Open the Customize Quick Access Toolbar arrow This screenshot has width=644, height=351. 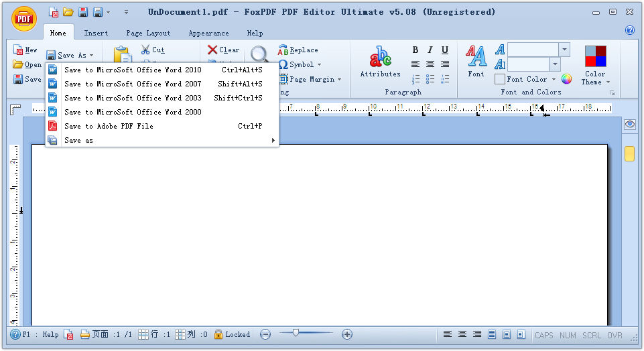click(x=126, y=12)
